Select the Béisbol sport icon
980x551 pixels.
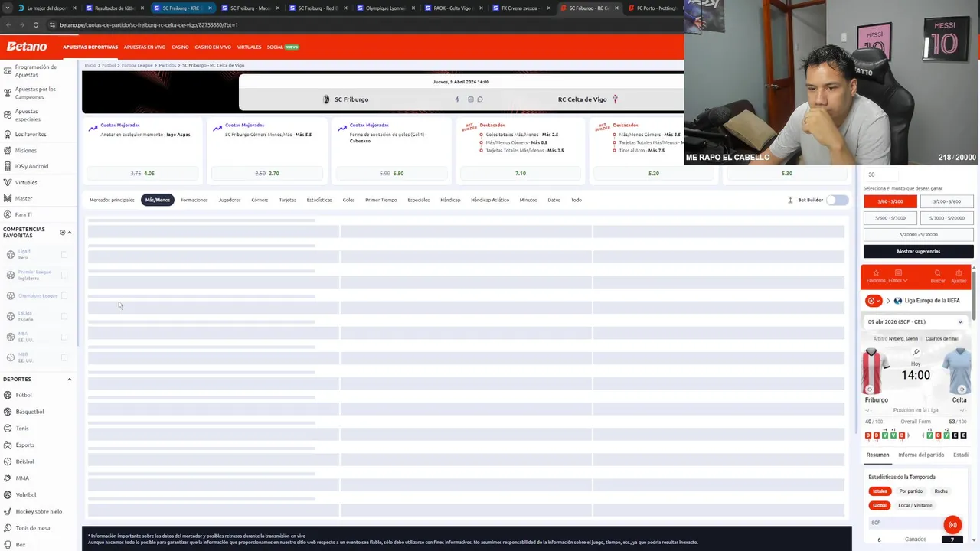[x=8, y=461]
